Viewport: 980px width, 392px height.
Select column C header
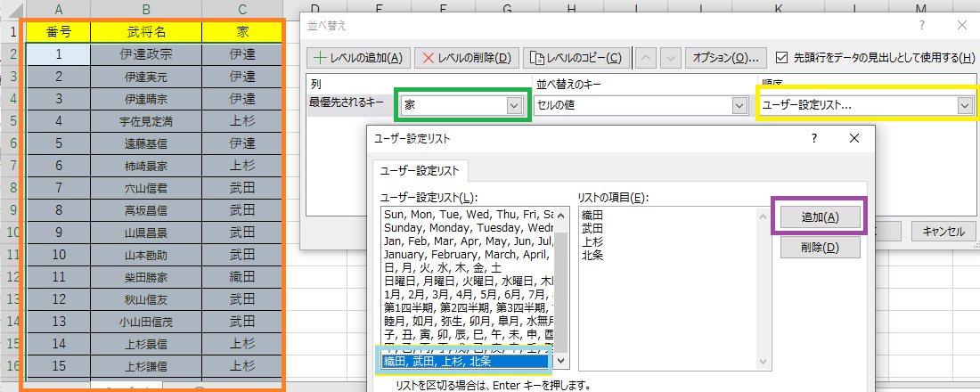(241, 9)
